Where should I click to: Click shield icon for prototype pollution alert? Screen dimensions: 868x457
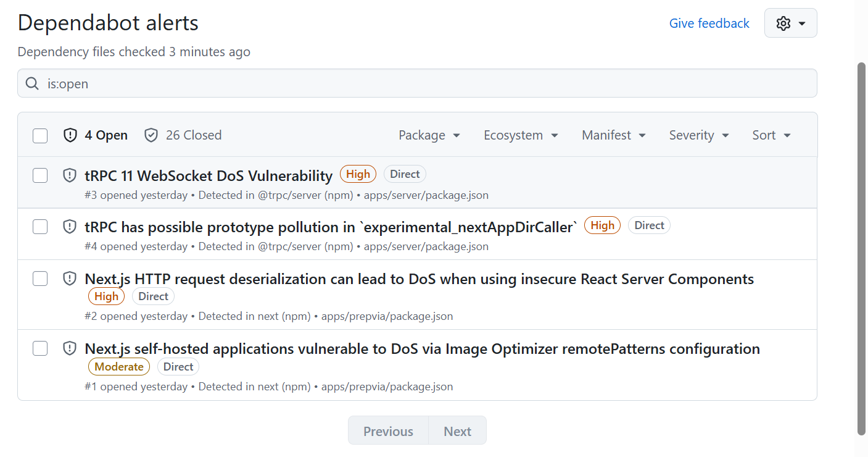(x=70, y=227)
